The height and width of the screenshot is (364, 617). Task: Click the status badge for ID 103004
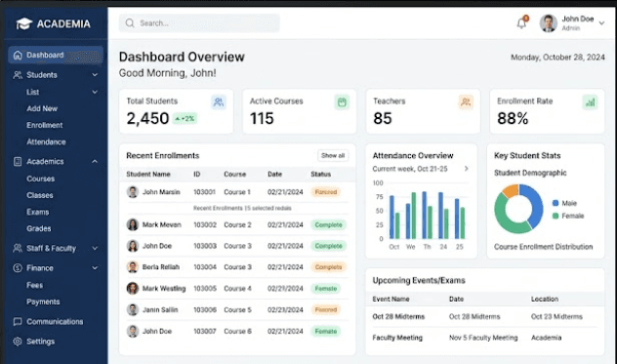tap(329, 267)
